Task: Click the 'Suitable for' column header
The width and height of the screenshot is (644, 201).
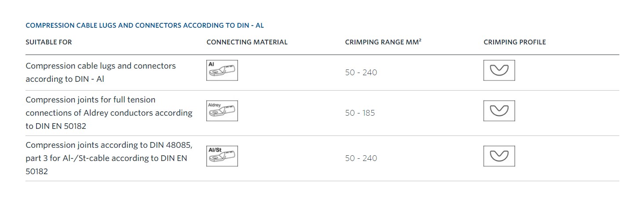Action: (x=49, y=42)
